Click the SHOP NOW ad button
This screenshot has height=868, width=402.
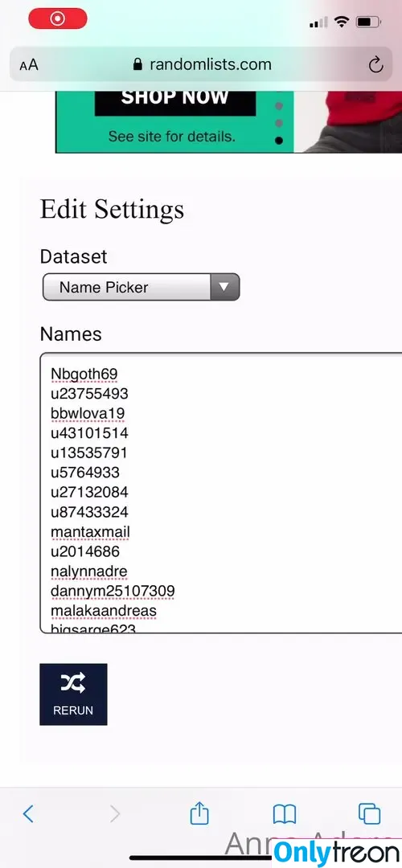(x=175, y=98)
